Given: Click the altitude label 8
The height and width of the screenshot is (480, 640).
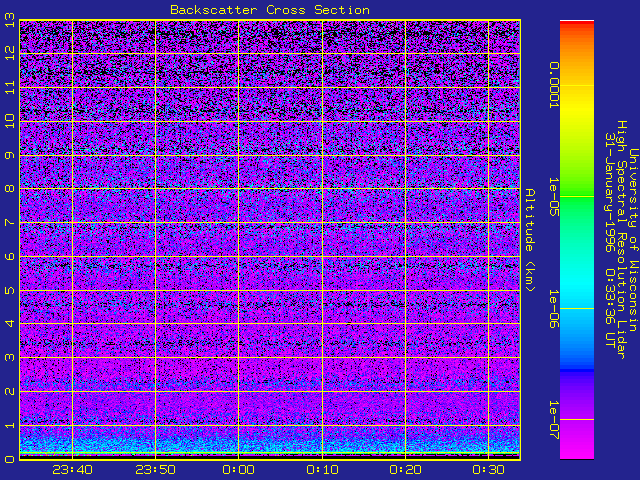Looking at the screenshot, I should tap(10, 189).
